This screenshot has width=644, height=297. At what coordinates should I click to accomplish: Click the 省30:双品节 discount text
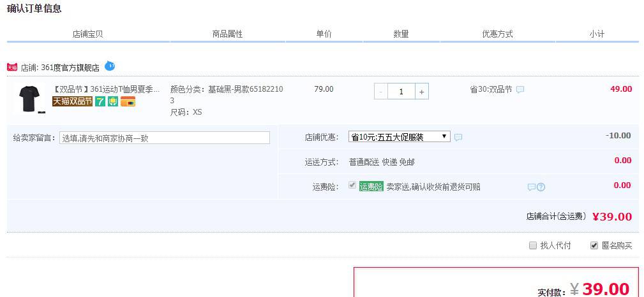coord(491,89)
